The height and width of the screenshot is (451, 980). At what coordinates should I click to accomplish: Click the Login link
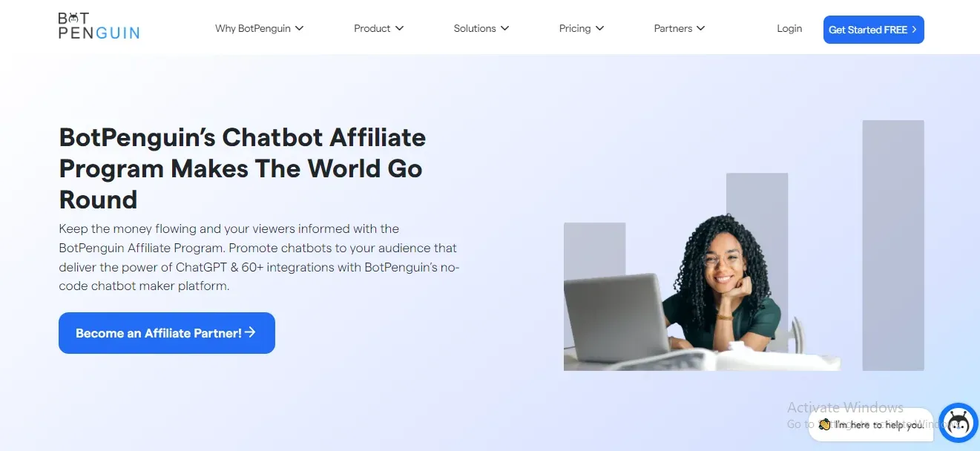tap(789, 29)
